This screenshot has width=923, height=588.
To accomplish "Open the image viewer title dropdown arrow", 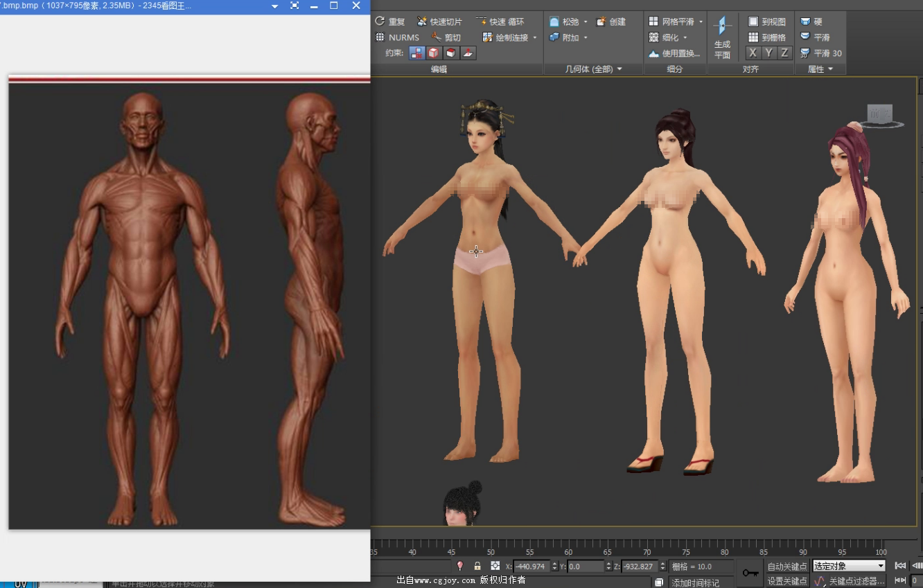I will (274, 6).
